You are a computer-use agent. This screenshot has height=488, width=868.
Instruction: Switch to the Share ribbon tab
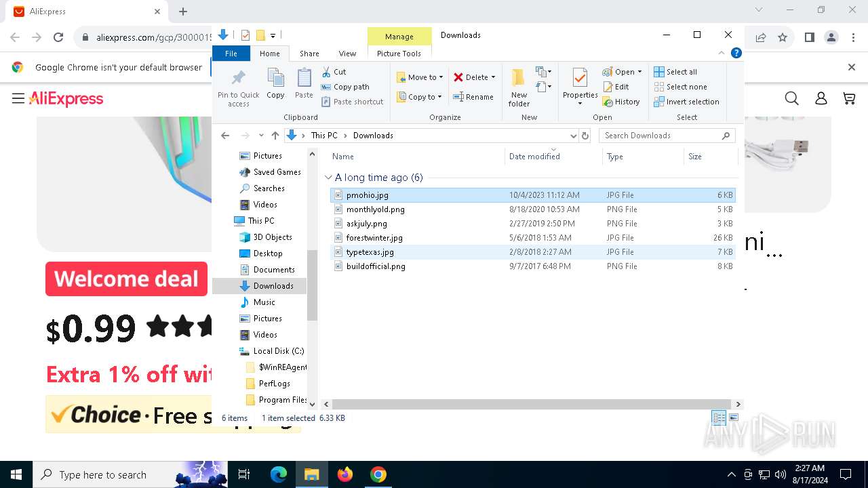(309, 54)
